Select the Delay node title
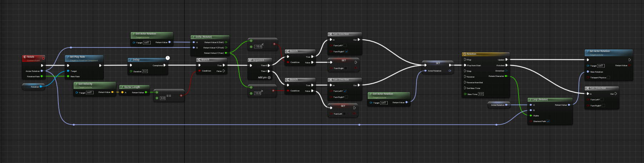Screen dimensions: 644x163 [136, 60]
